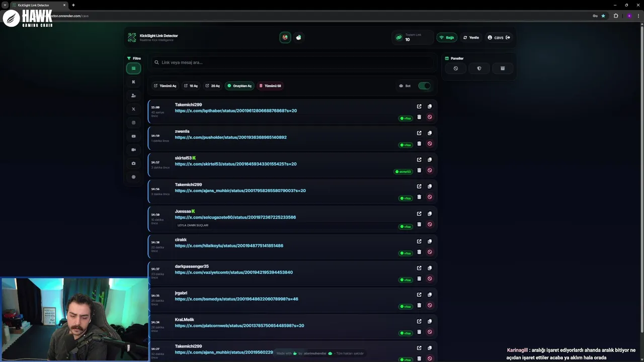This screenshot has width=644, height=362.
Task: Select the KickSight Link Detector browser tab
Action: (x=39, y=5)
